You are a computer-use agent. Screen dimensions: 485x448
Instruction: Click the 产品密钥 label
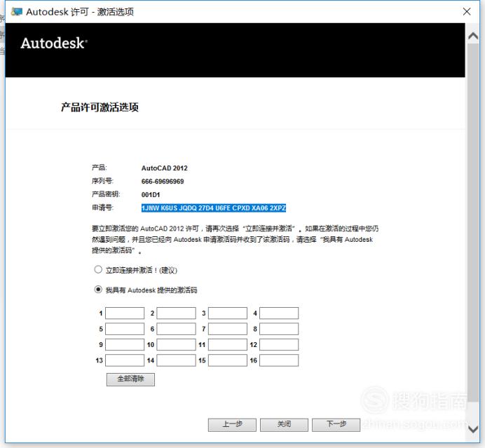[106, 194]
